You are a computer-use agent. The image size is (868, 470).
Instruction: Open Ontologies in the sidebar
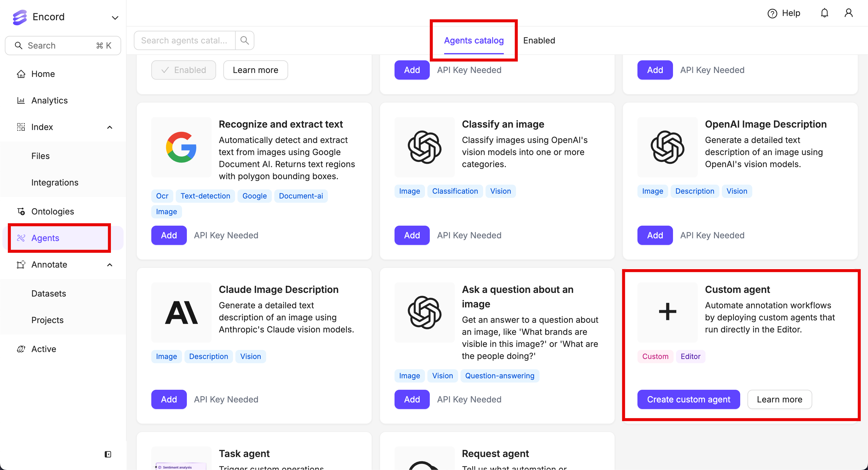52,211
